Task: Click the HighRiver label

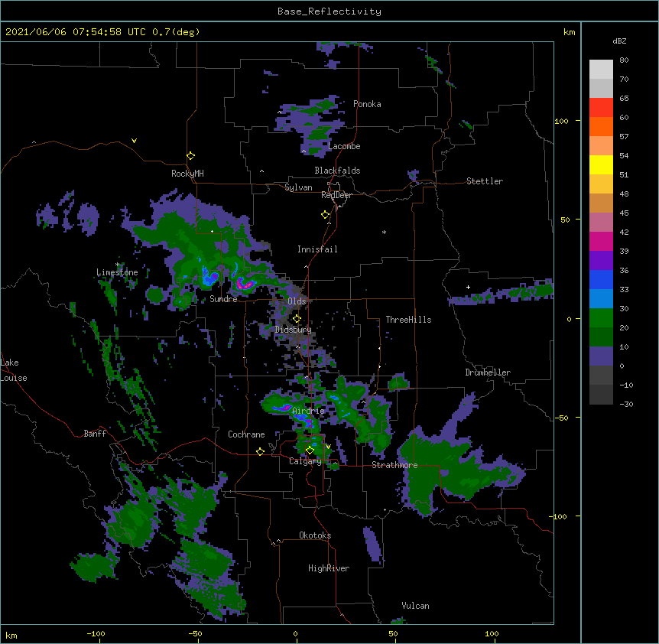Action: (329, 568)
